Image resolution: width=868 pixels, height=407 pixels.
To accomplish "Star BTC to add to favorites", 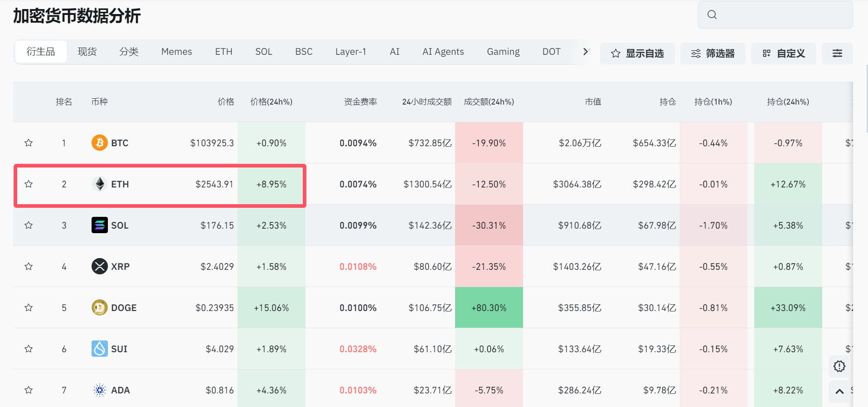I will (x=29, y=143).
